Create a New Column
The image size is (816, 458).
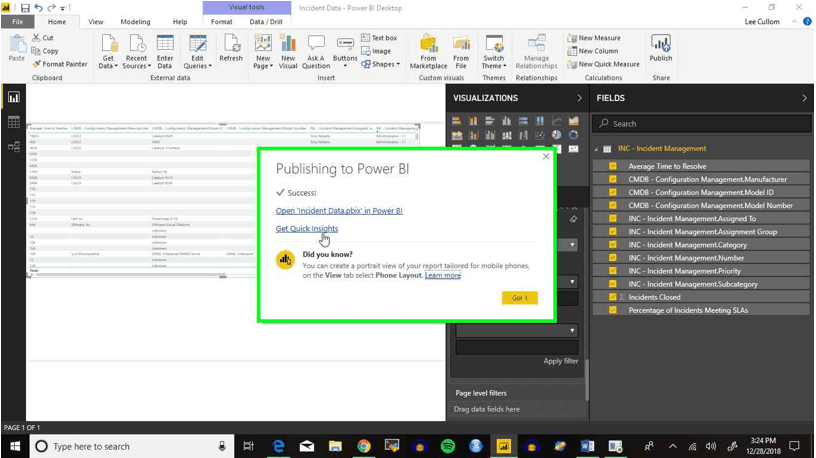tap(593, 51)
